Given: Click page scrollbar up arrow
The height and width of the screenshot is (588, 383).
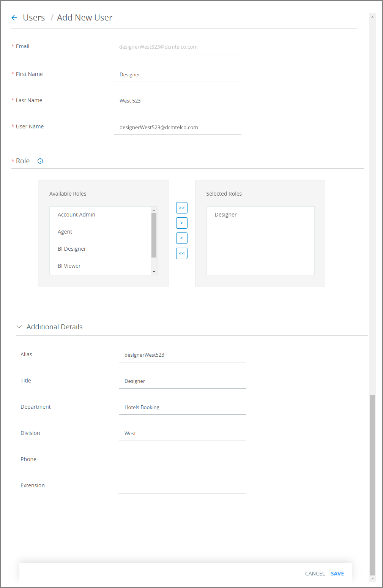Looking at the screenshot, I should 372,17.
